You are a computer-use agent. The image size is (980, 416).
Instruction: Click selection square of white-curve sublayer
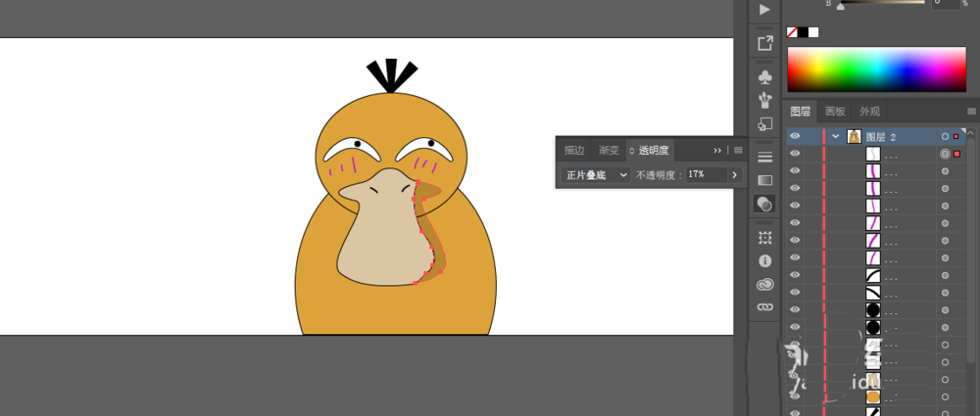click(956, 154)
